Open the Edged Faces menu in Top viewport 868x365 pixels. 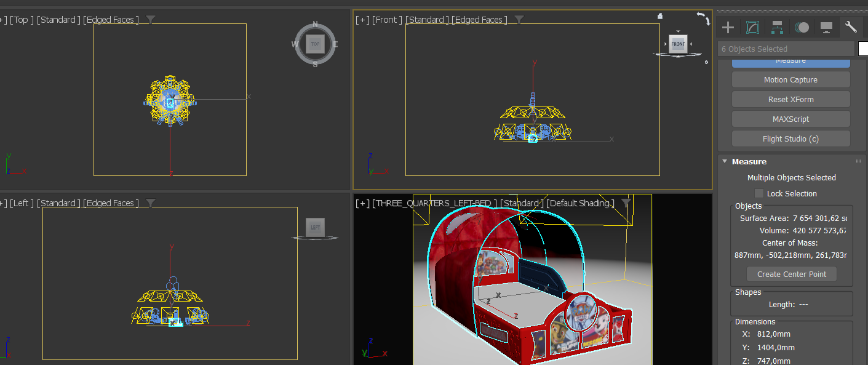111,20
